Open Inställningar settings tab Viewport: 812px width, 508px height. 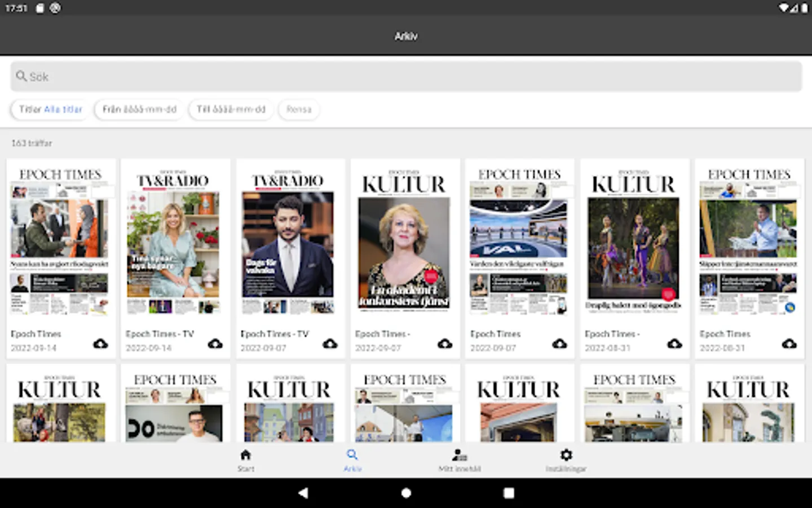pyautogui.click(x=566, y=460)
